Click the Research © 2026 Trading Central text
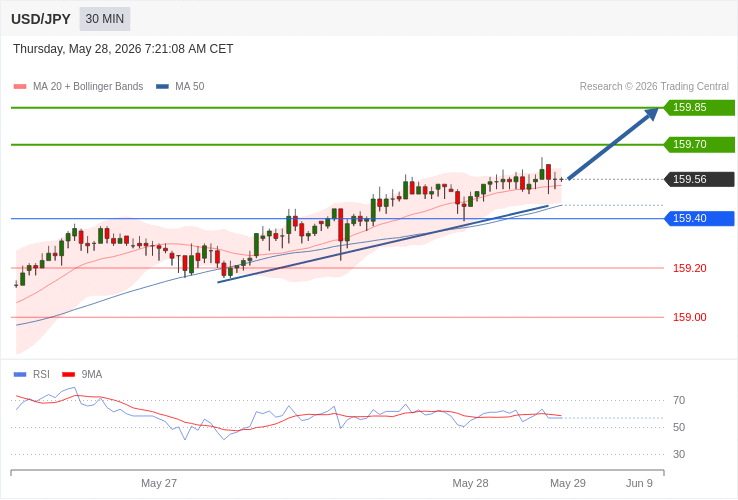This screenshot has height=500, width=738. point(654,87)
